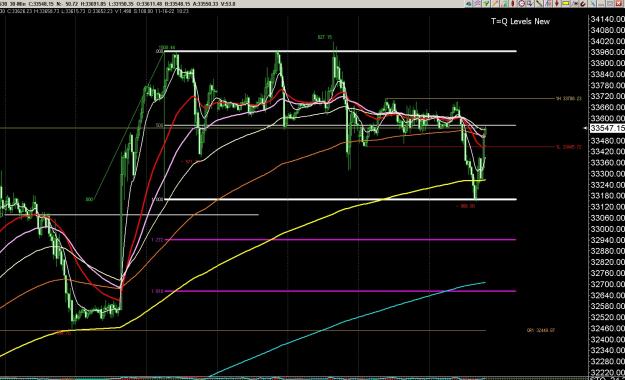The width and height of the screenshot is (625, 380).
Task: Click the blue box with arrow icon
Action: [x=530, y=4]
